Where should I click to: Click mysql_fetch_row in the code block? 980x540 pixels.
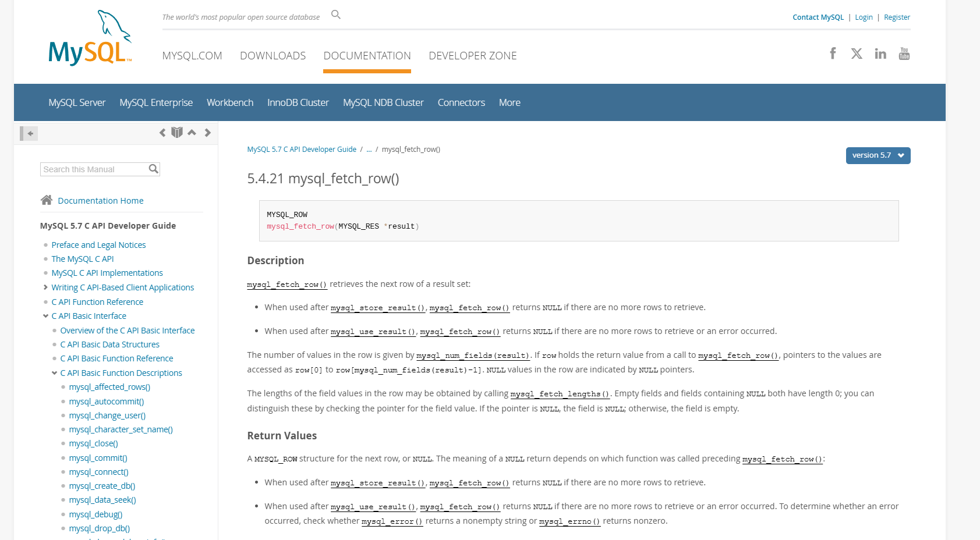click(x=300, y=226)
